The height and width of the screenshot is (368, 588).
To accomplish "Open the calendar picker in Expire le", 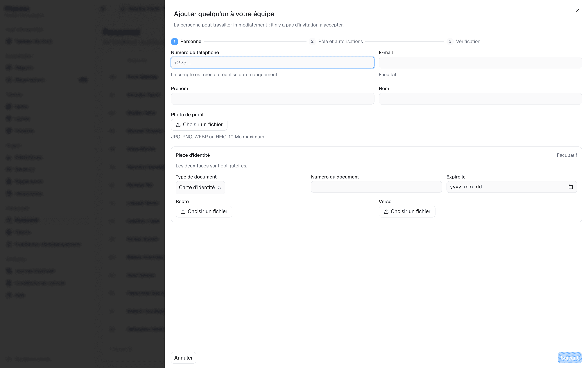I will coord(571,187).
